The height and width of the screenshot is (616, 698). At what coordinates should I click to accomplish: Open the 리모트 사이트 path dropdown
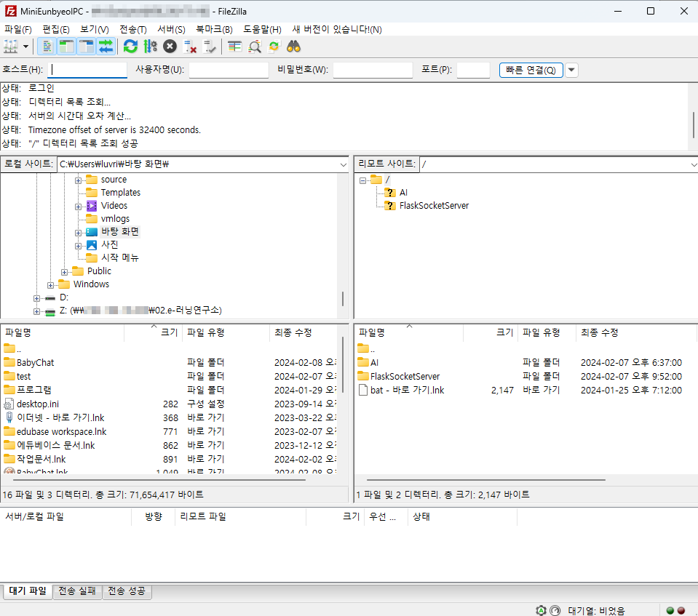693,164
